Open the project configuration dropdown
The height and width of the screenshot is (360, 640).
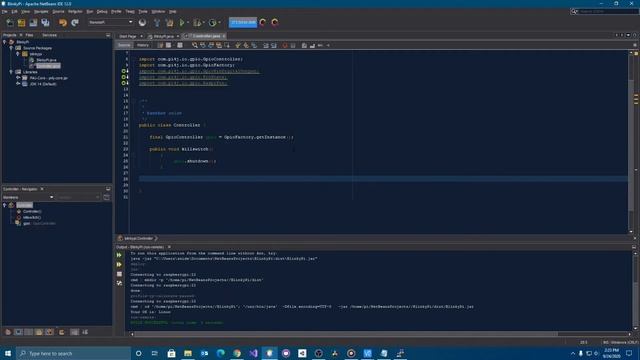(110, 22)
